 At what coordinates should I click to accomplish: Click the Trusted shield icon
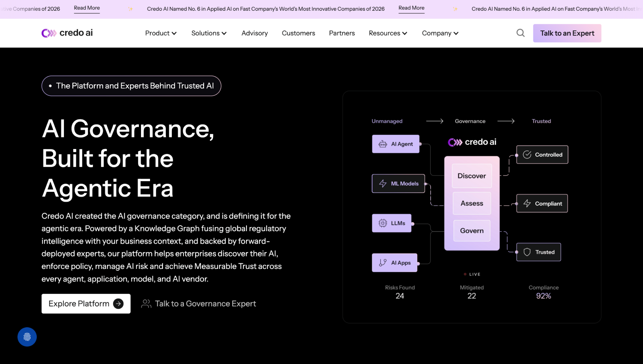[527, 252]
